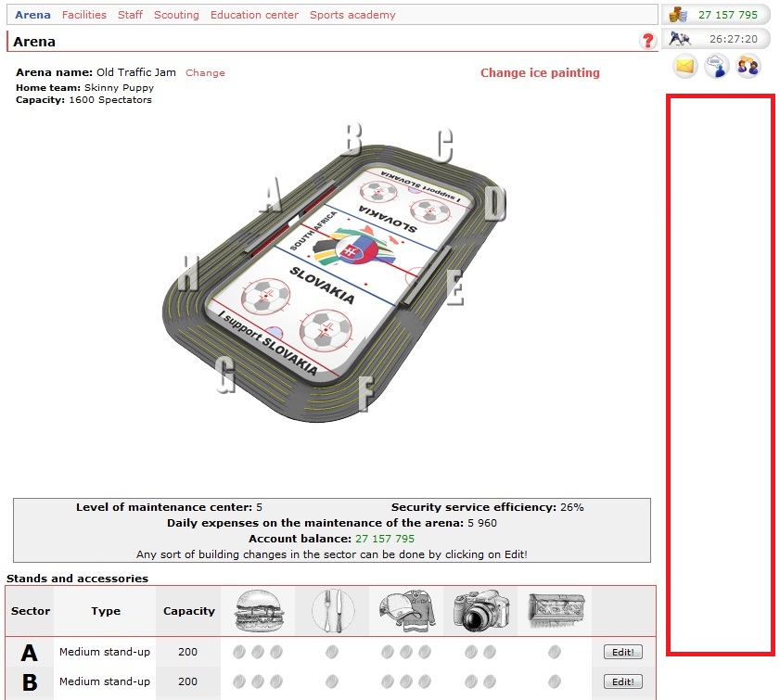The width and height of the screenshot is (780, 700).
Task: Click the hamburger fast food column icon
Action: tap(259, 611)
